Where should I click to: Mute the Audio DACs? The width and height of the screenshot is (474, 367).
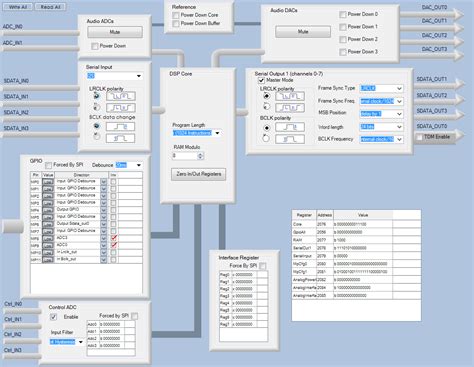click(x=303, y=32)
